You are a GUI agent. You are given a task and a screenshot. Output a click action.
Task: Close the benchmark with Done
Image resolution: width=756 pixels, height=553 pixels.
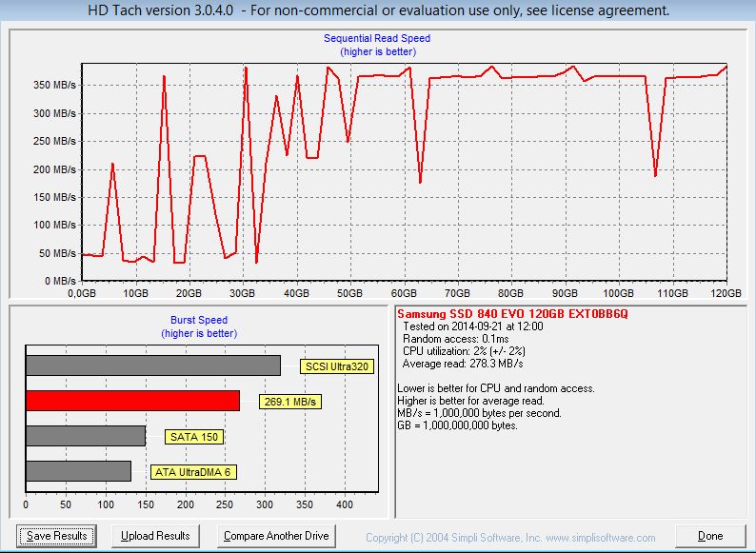(709, 536)
